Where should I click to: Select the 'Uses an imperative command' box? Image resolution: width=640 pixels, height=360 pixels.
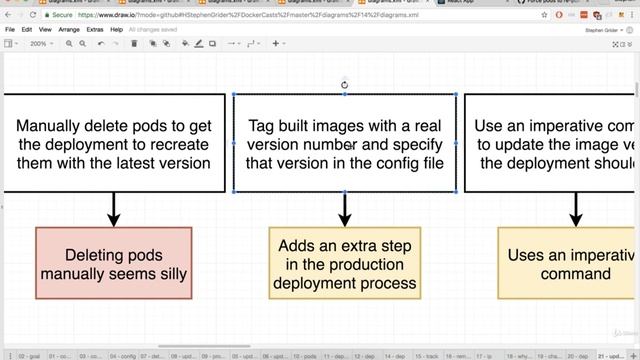(567, 263)
